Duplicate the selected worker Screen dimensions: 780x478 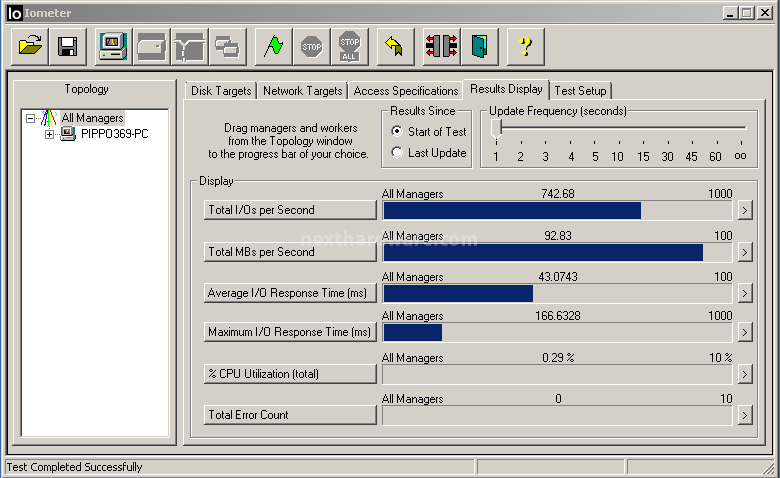coord(227,46)
